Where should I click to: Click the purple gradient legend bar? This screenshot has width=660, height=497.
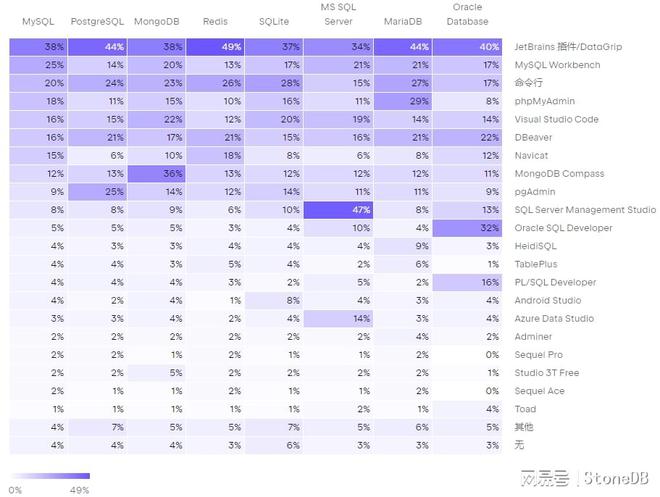coord(48,478)
